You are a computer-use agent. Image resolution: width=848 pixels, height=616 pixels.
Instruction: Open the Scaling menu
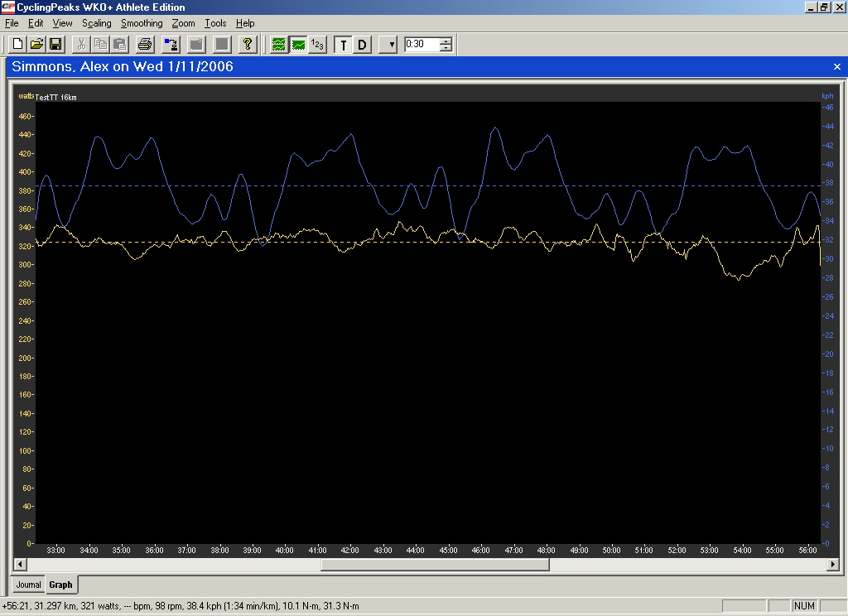(96, 23)
